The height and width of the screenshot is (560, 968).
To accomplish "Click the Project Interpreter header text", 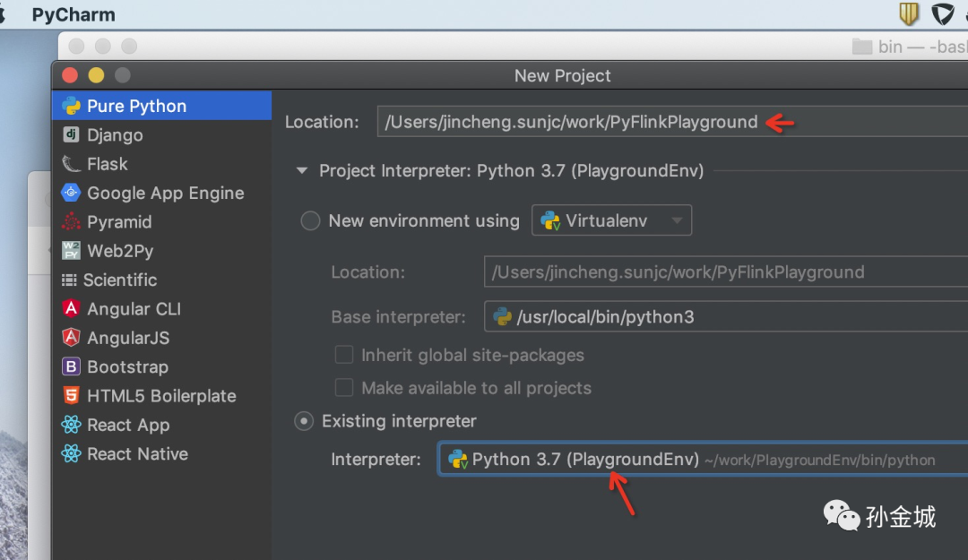I will (x=511, y=171).
